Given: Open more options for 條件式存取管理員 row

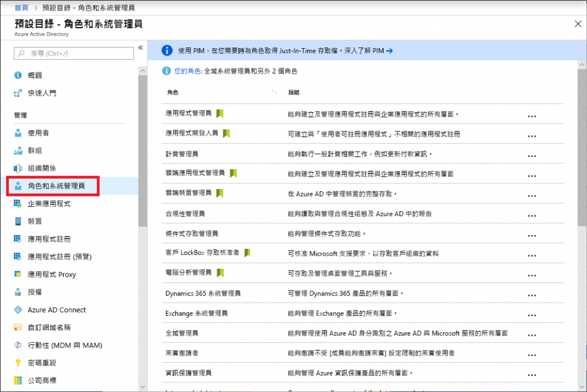Looking at the screenshot, I should 531,236.
